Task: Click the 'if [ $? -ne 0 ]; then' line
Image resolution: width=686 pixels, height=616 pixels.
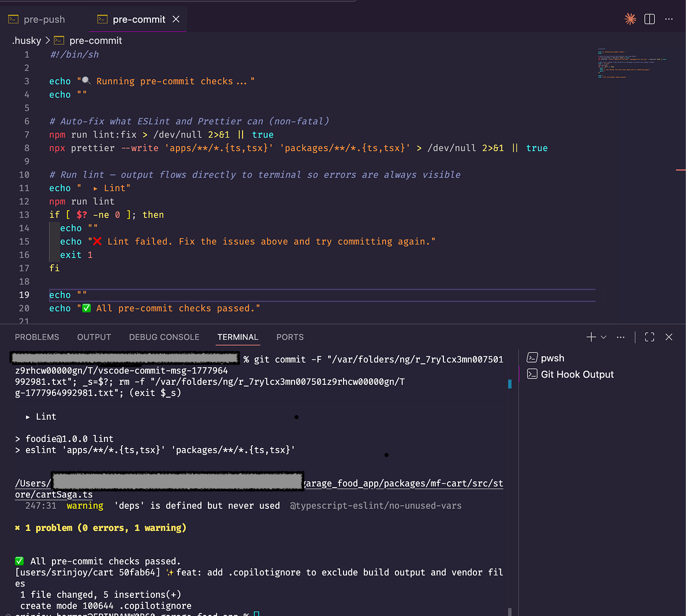Action: 106,214
